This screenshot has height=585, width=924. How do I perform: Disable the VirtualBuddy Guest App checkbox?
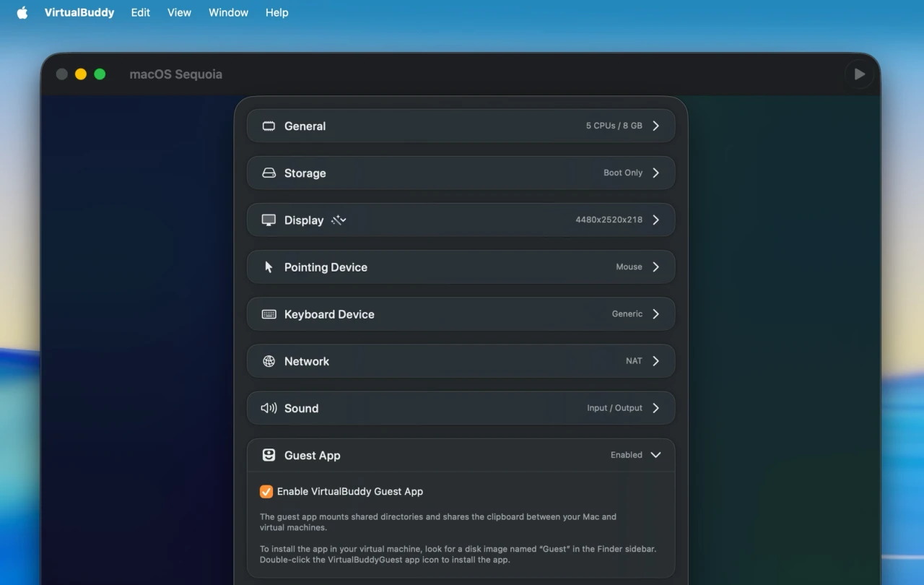[266, 492]
